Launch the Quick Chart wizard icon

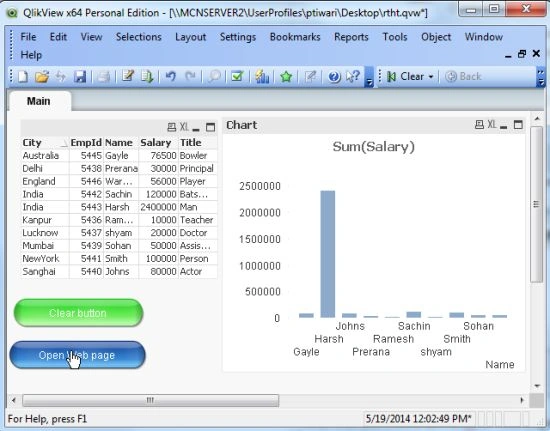[262, 76]
